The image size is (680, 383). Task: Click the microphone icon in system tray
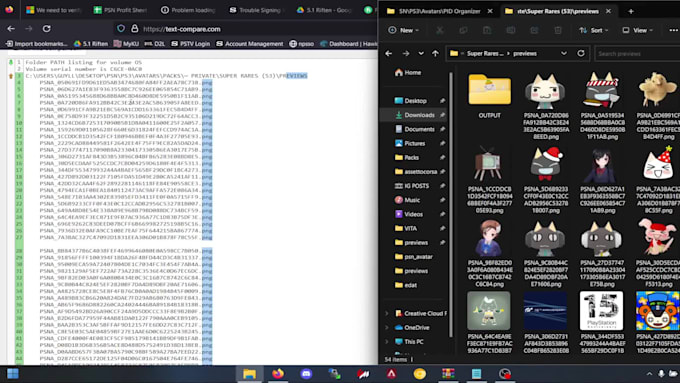pos(661,373)
